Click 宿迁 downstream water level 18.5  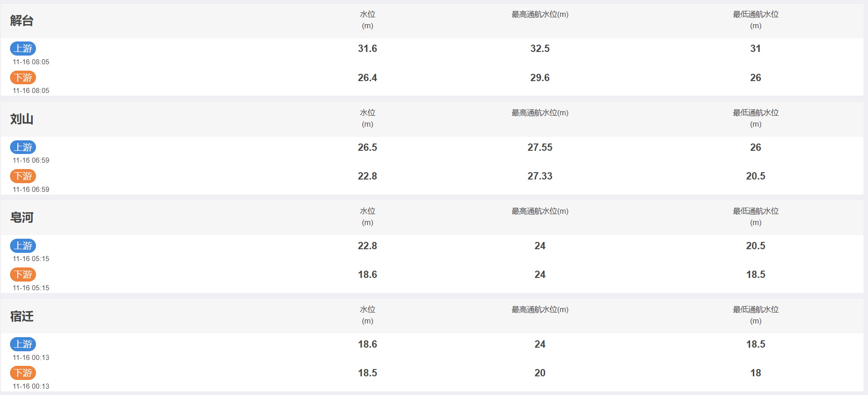368,373
